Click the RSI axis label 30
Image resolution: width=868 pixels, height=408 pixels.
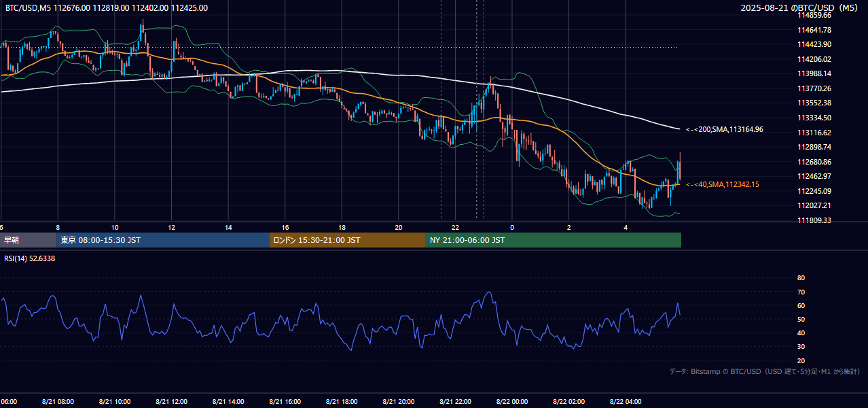(801, 347)
